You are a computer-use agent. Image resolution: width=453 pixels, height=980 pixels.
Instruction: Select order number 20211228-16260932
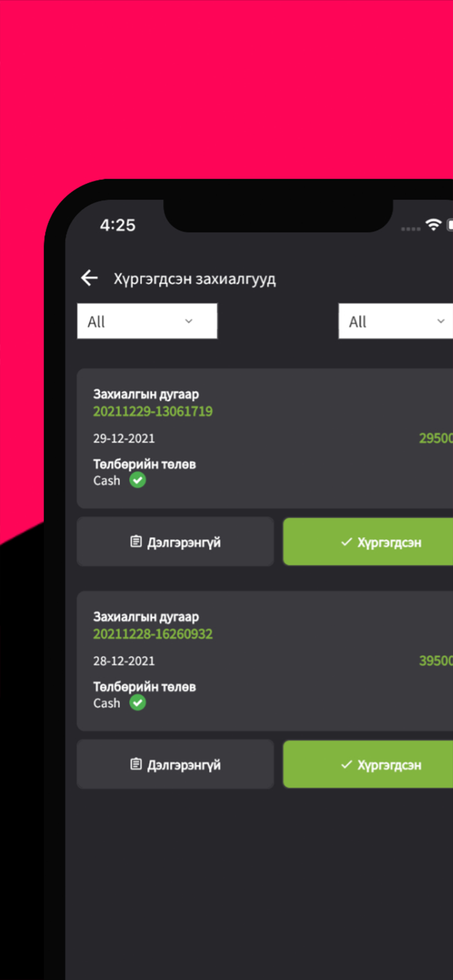click(x=153, y=634)
